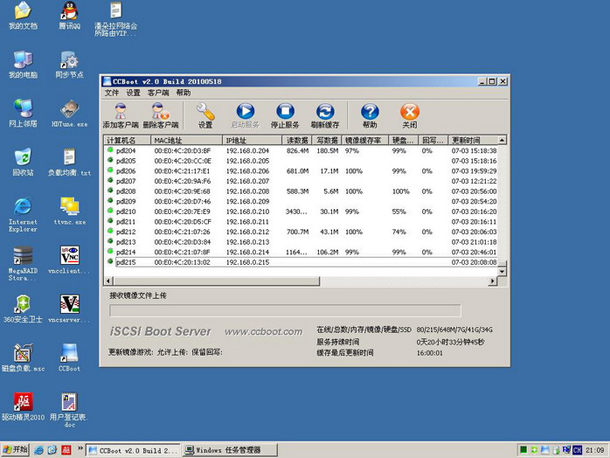
Task: Sort by IP地址 column header
Action: pos(252,140)
